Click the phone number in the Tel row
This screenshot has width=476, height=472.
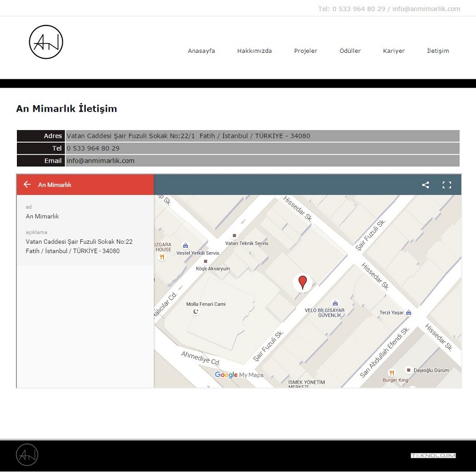tap(93, 149)
